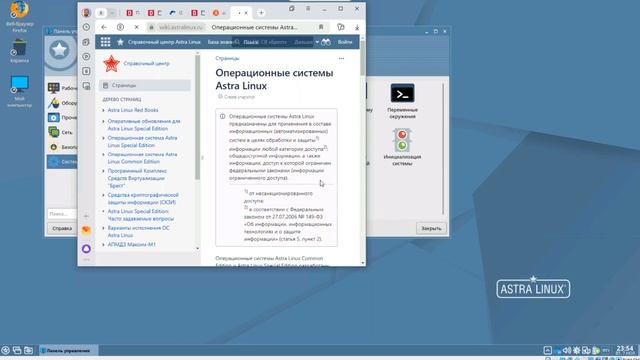Close the active browser tab

246,13
